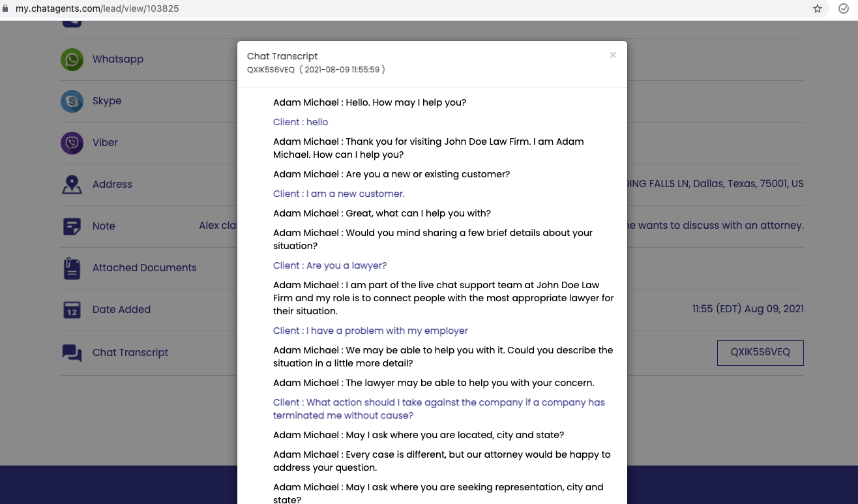Screen dimensions: 858x504
Task: Click 'We may be able to help you with it' message
Action: click(443, 357)
